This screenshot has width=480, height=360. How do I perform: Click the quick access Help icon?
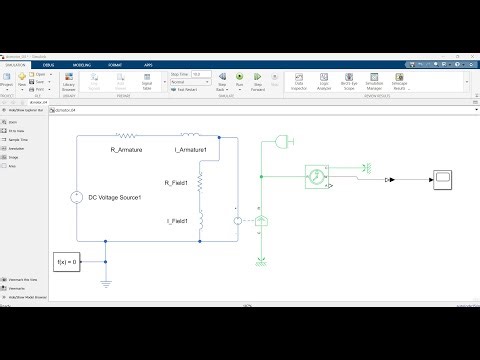point(458,64)
